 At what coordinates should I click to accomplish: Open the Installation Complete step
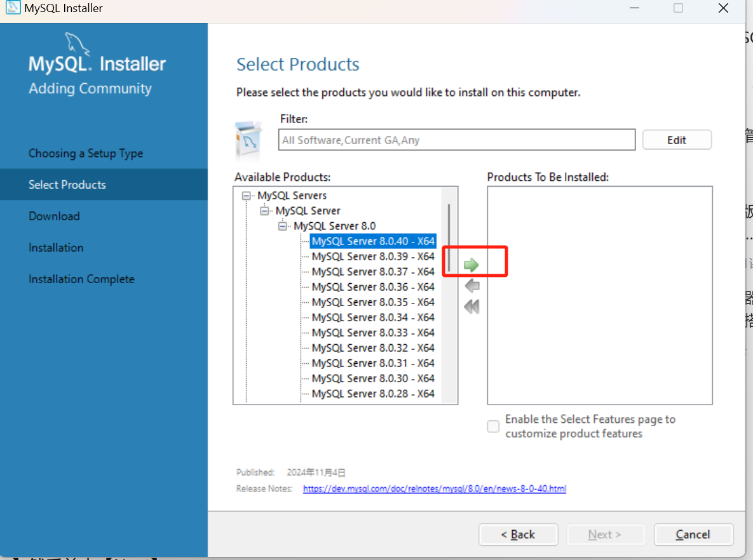[x=81, y=279]
